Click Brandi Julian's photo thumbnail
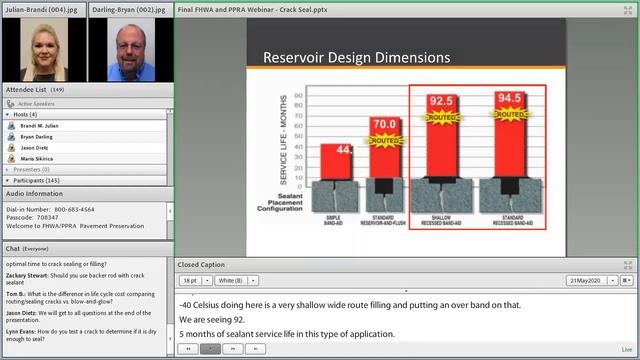The width and height of the screenshot is (640, 360). (x=44, y=50)
